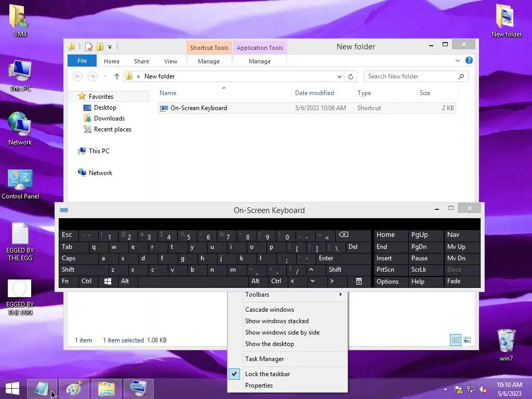Click the volume muted tray icon
Screen dimensions: 532x399
[x=483, y=389]
